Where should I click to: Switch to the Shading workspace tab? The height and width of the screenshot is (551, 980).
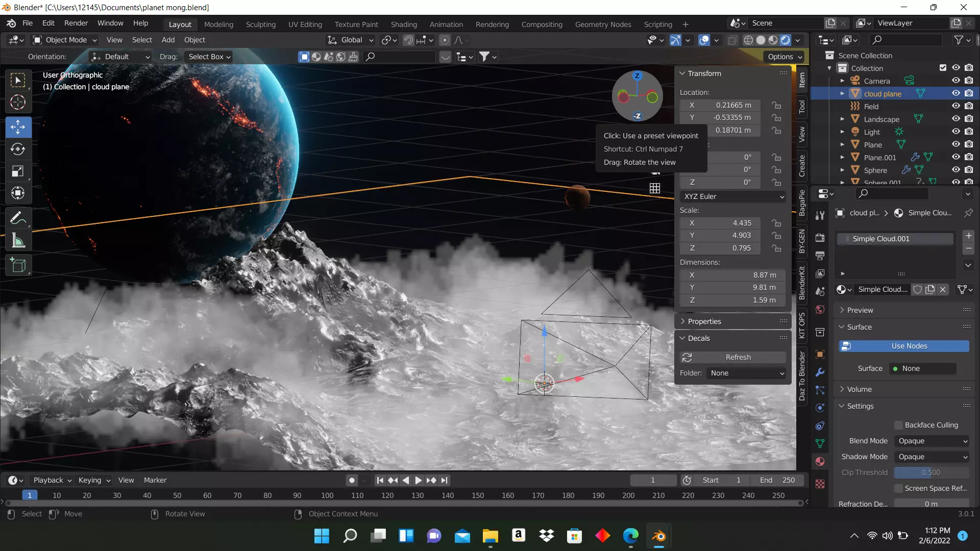tap(403, 24)
